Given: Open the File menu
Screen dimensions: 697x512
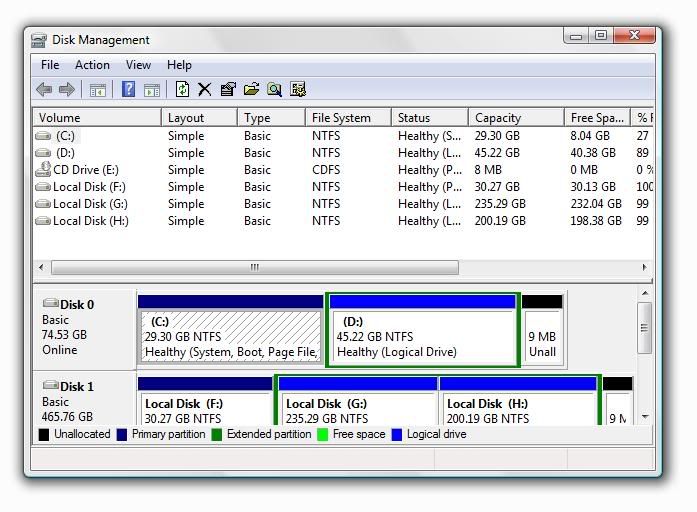Looking at the screenshot, I should coord(50,65).
